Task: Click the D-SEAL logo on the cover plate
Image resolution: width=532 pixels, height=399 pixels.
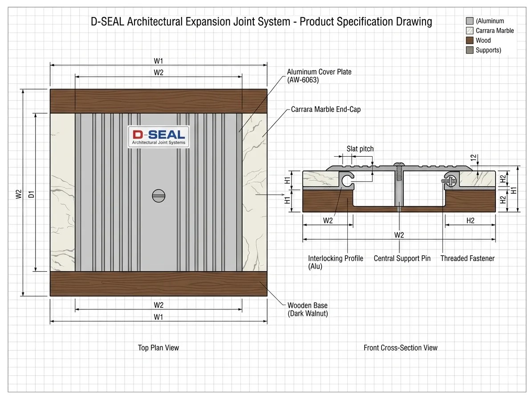Action: (158, 137)
